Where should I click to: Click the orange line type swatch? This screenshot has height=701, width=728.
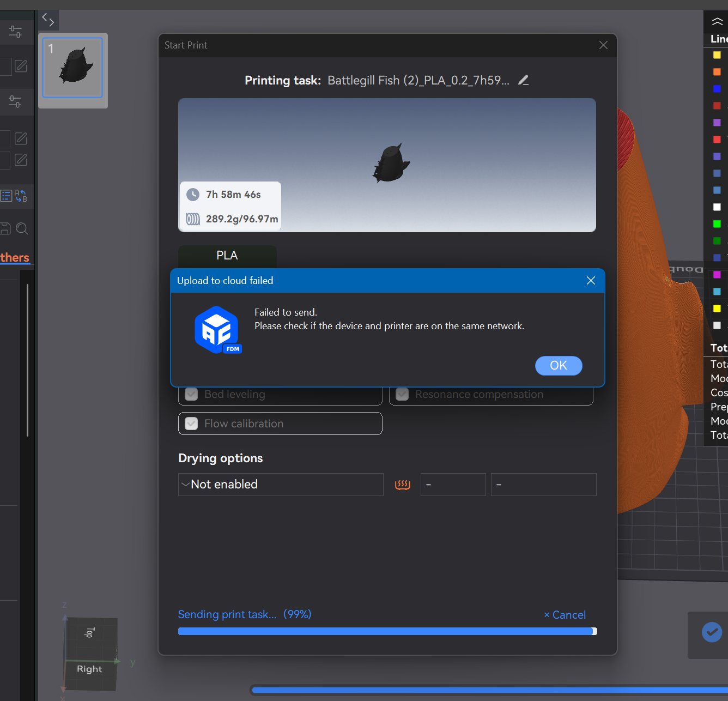click(717, 72)
